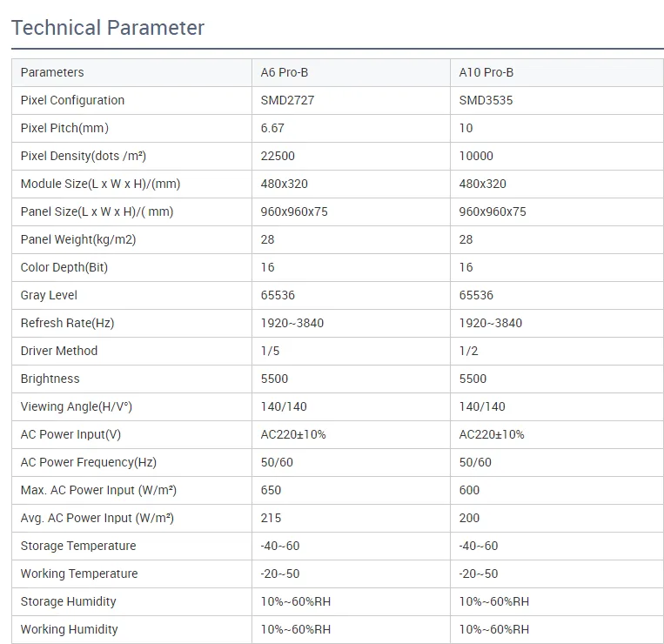Select the Panel Weight row label
The height and width of the screenshot is (644, 664).
coord(78,239)
